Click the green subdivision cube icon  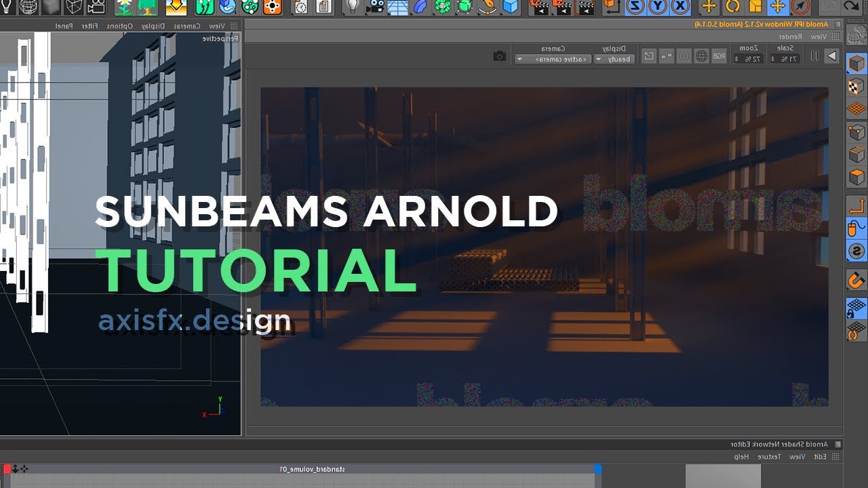(465, 7)
